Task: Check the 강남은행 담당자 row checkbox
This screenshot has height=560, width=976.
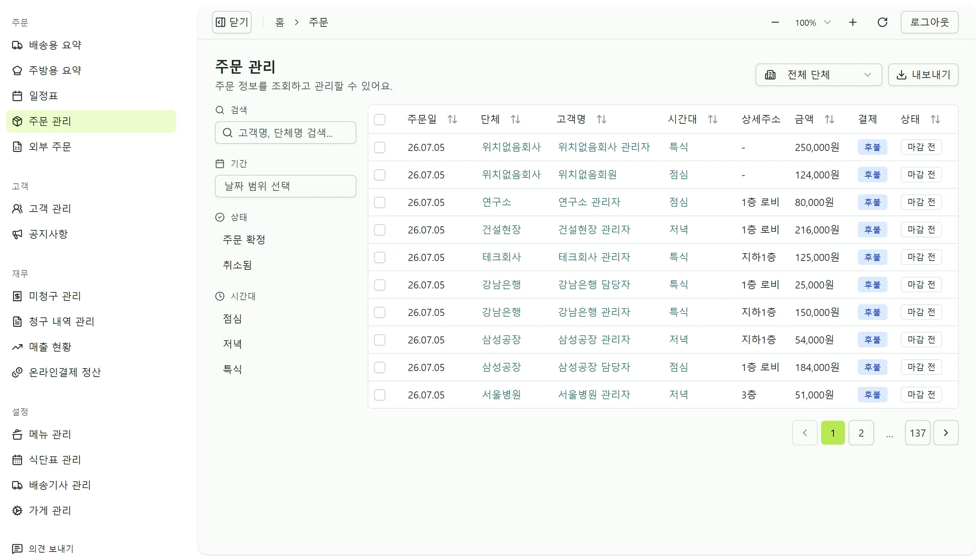Action: pos(380,285)
